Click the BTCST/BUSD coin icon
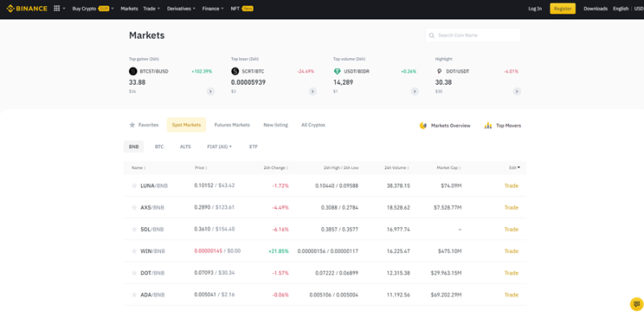The image size is (644, 312). tap(133, 71)
